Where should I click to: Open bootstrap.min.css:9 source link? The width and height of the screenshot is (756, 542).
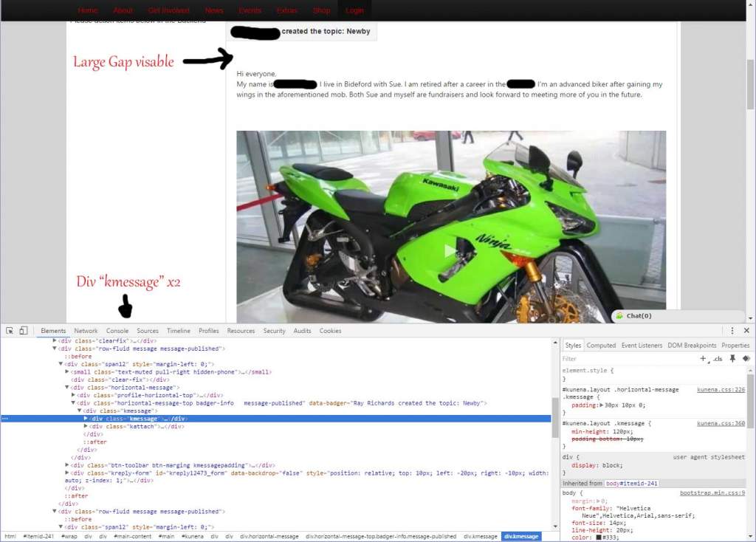pyautogui.click(x=712, y=493)
